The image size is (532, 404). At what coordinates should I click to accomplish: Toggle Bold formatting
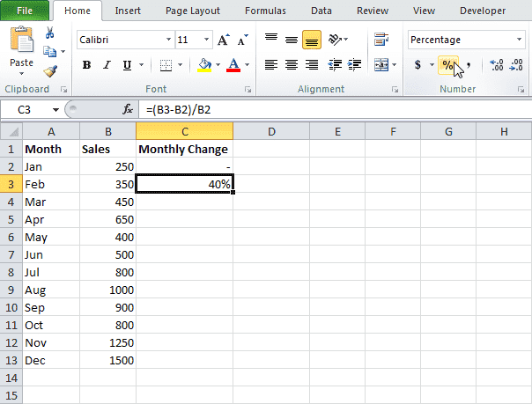coord(86,65)
